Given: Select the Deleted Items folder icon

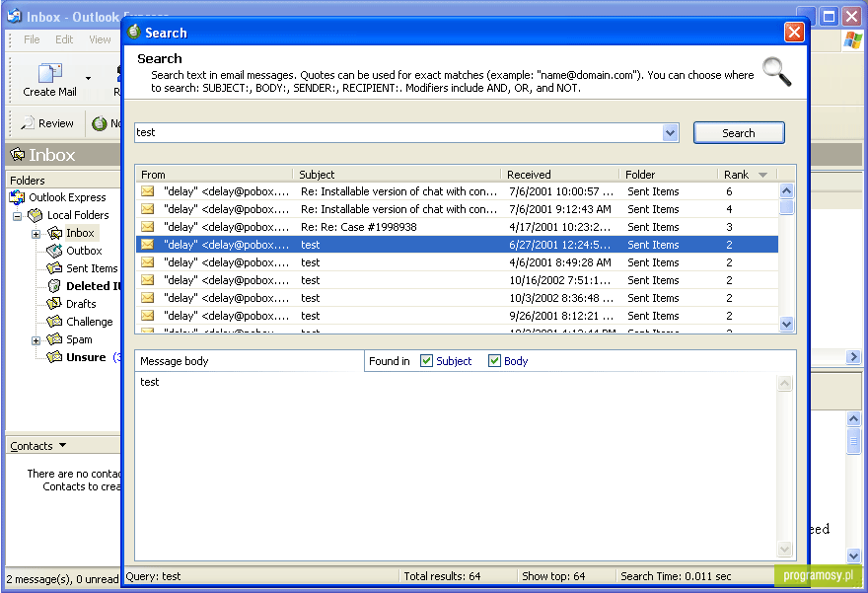Looking at the screenshot, I should coord(54,286).
